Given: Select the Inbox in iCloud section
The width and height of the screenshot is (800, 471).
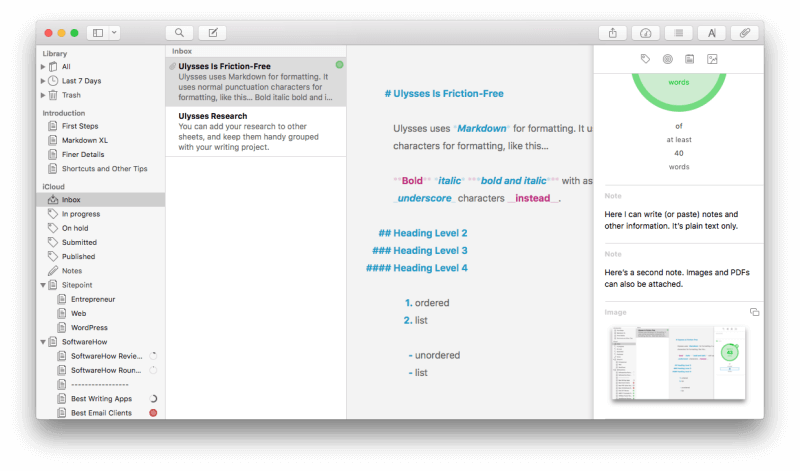Looking at the screenshot, I should pyautogui.click(x=101, y=200).
